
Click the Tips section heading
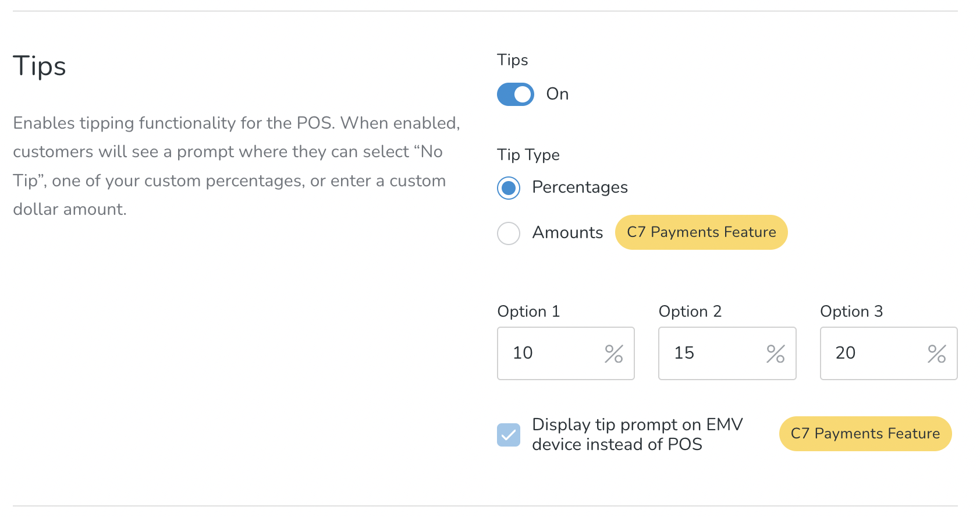39,66
